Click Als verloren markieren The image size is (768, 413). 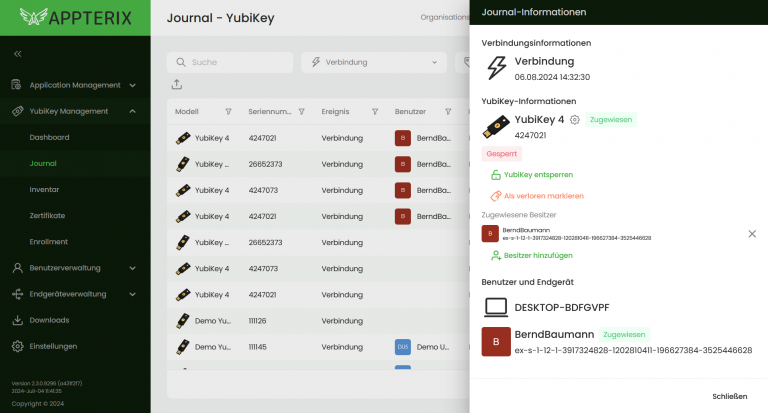pyautogui.click(x=537, y=196)
